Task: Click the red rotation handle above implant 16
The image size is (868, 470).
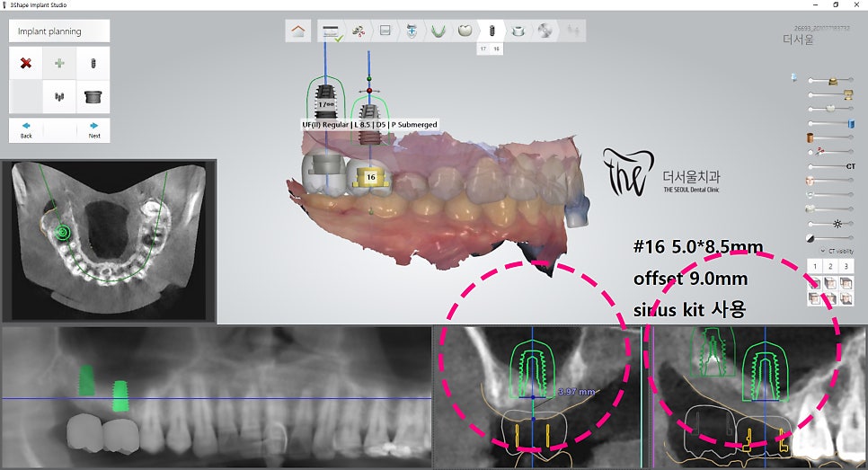Action: (369, 90)
